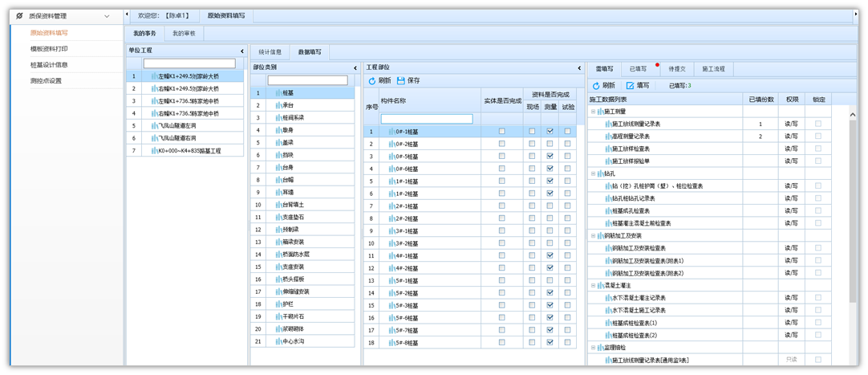Click the 保存 floppy-disk save icon
The width and height of the screenshot is (868, 375).
pos(401,81)
